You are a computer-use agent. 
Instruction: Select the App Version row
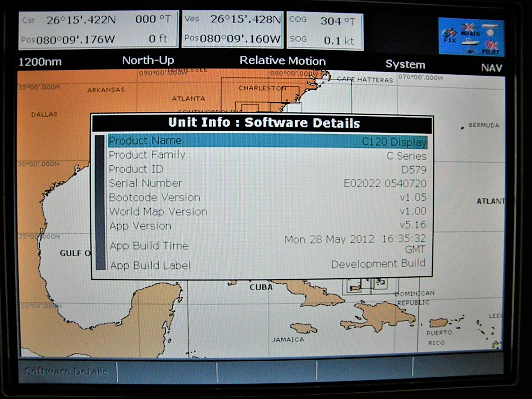(268, 225)
